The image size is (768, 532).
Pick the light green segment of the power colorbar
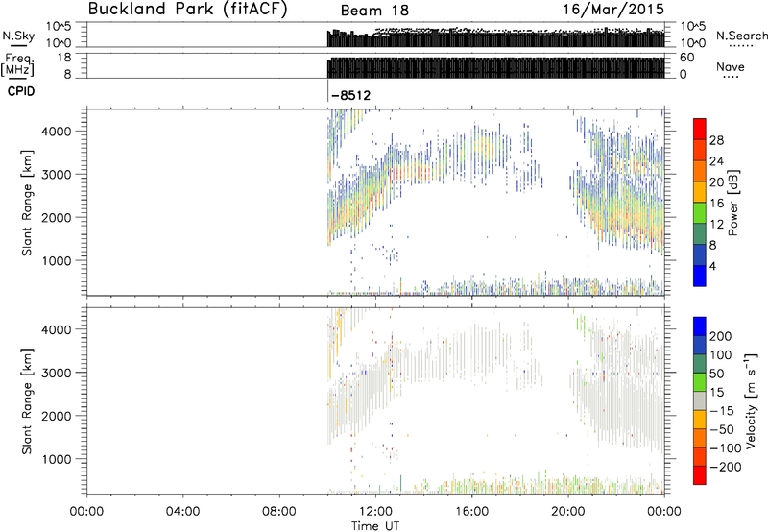tap(700, 212)
